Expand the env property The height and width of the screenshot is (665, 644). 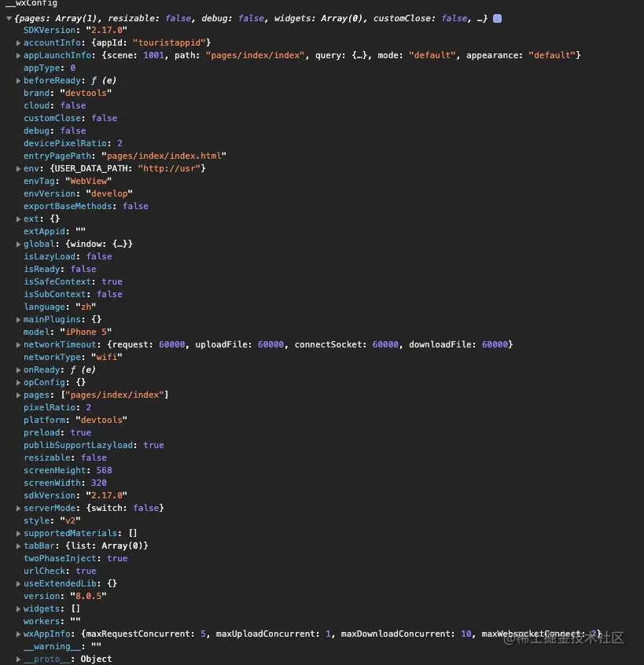(x=18, y=169)
